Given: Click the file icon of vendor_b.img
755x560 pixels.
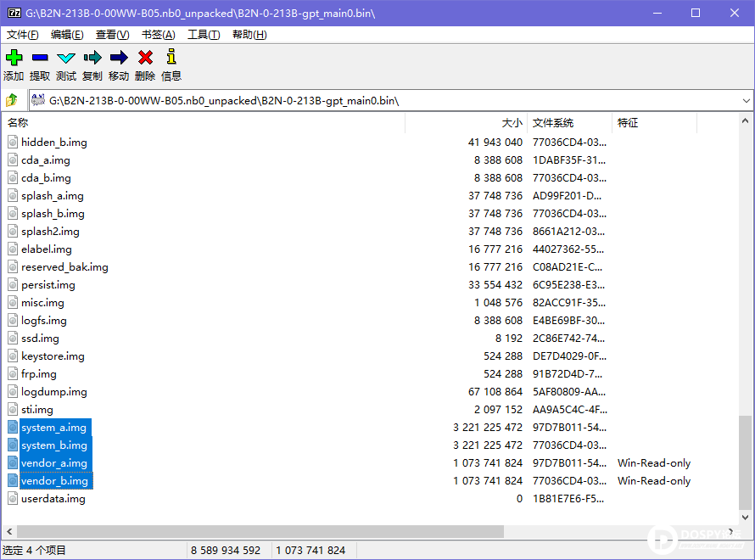Looking at the screenshot, I should point(13,480).
